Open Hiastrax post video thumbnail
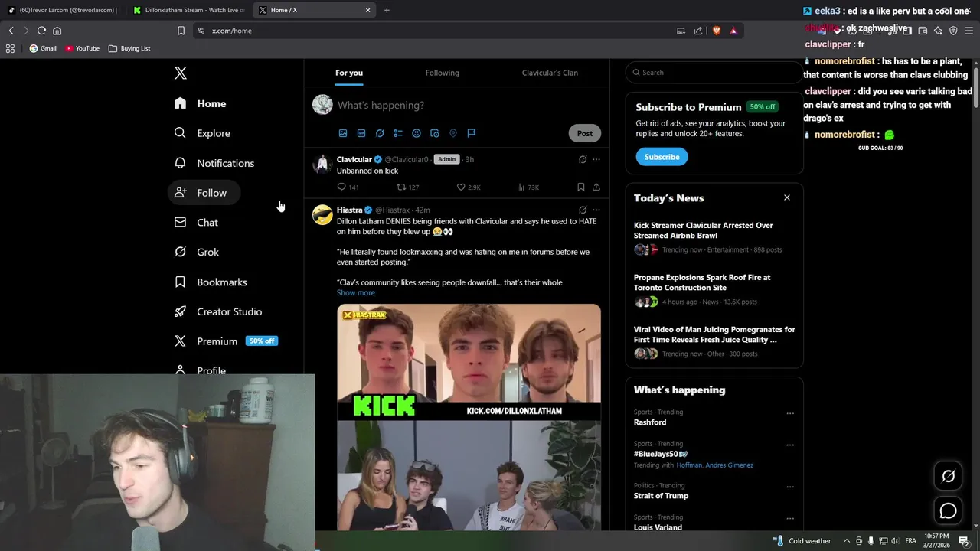 tap(469, 417)
